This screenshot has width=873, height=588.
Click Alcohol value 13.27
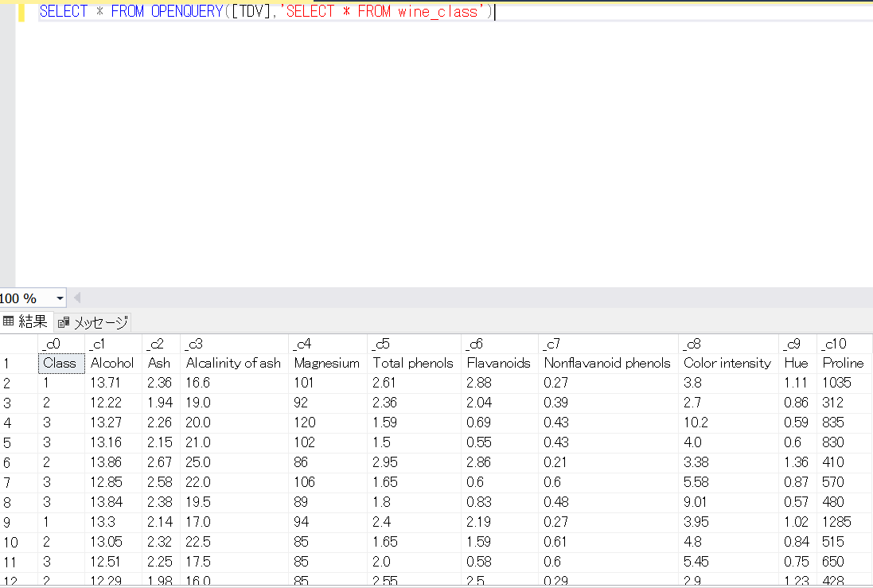pyautogui.click(x=114, y=423)
